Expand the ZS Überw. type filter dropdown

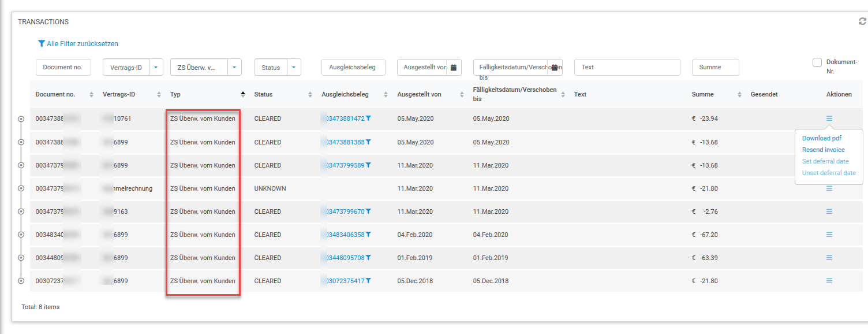pos(234,68)
